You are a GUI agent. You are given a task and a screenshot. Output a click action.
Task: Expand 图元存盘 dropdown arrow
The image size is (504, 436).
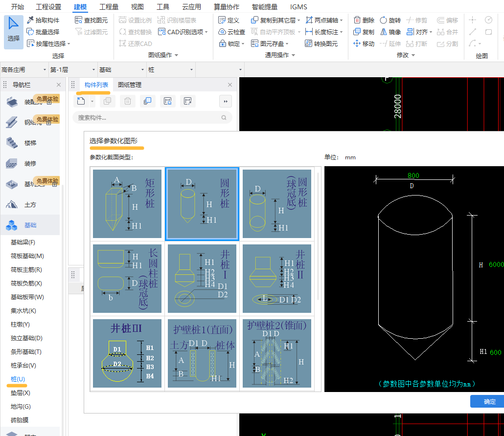click(287, 44)
